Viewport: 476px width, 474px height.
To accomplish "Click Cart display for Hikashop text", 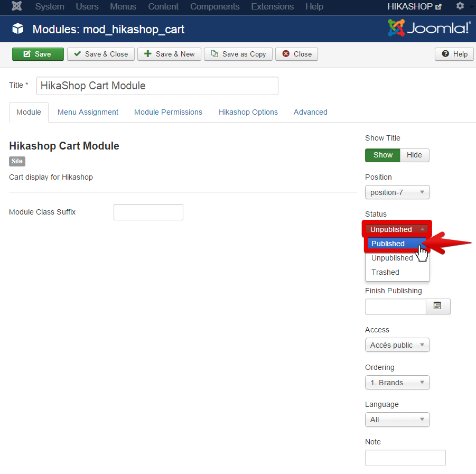I will (x=51, y=177).
